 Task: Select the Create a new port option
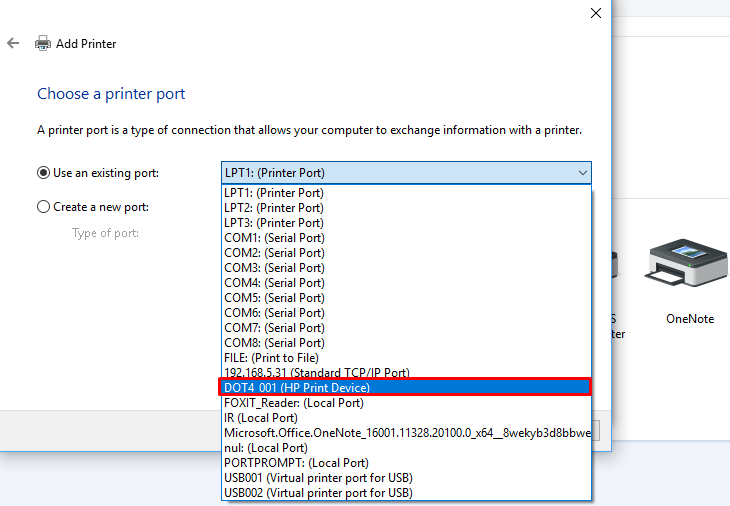(x=43, y=207)
